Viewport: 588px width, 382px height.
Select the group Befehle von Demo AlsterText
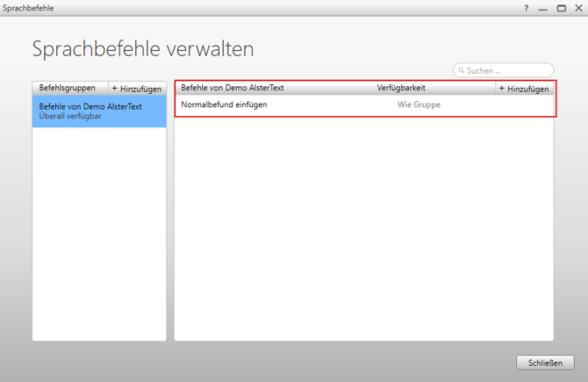click(x=90, y=106)
